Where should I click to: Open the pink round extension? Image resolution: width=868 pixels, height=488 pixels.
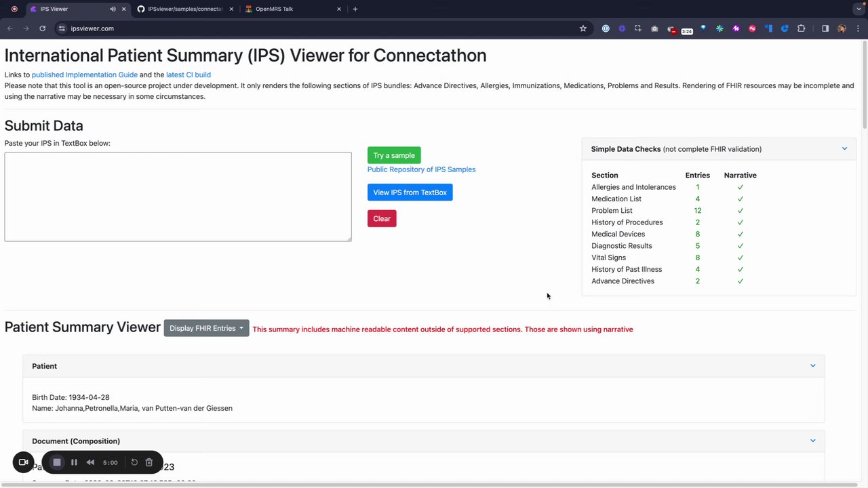pyautogui.click(x=752, y=28)
